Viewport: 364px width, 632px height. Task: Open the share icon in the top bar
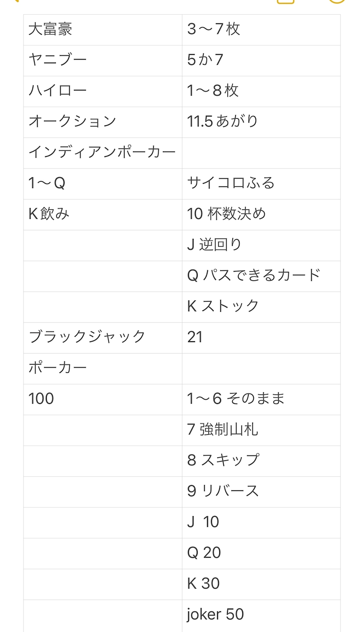[286, 1]
